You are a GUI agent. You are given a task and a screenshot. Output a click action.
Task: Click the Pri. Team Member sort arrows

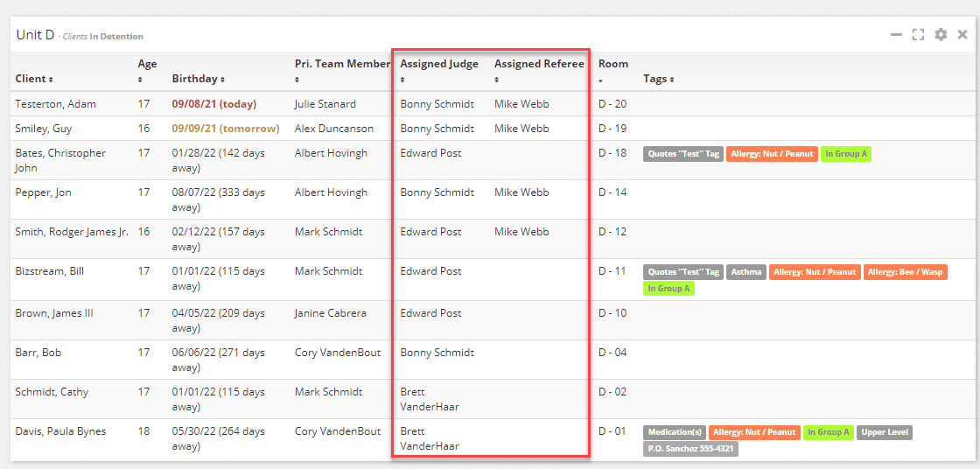point(297,80)
